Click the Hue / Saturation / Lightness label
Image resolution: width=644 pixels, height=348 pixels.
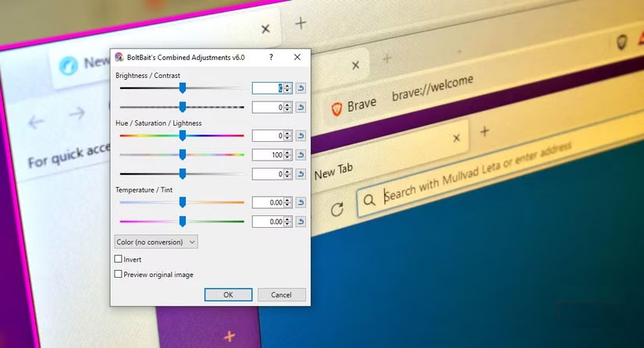[x=158, y=123]
